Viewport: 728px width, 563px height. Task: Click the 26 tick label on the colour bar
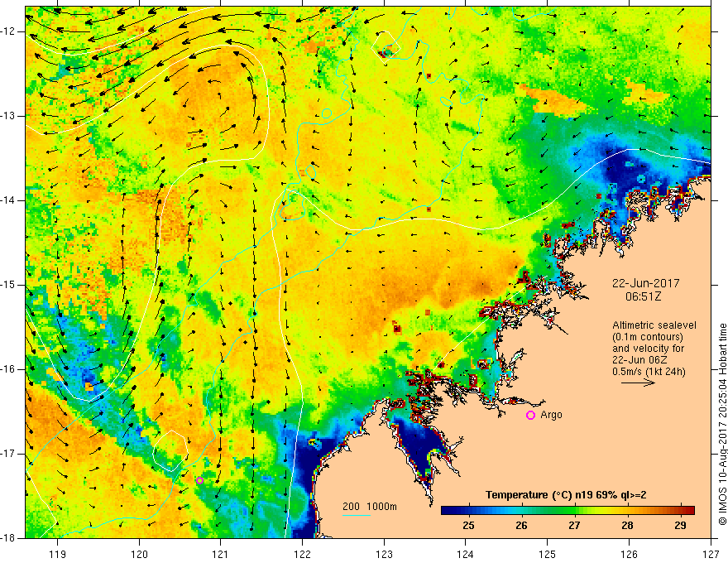pos(521,526)
